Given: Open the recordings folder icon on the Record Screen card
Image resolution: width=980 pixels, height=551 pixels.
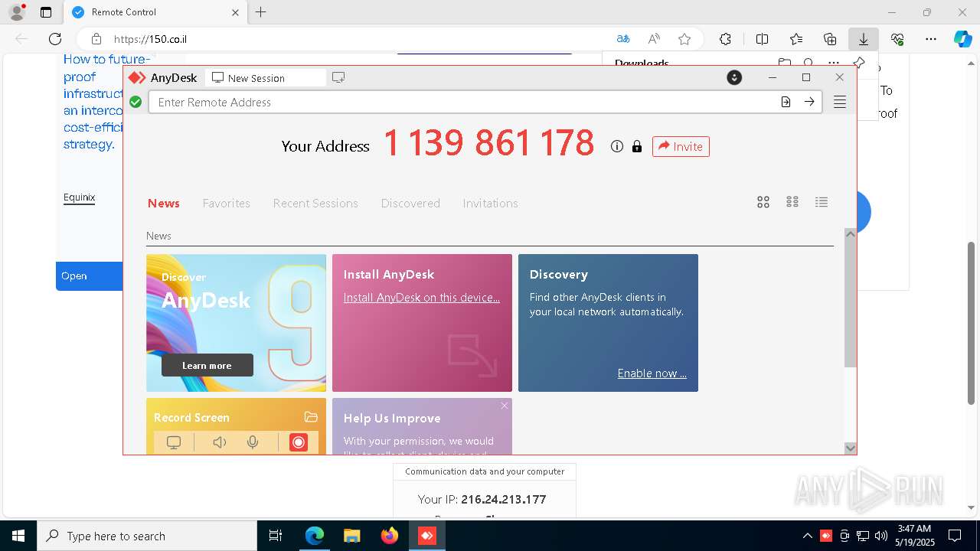Looking at the screenshot, I should point(311,417).
